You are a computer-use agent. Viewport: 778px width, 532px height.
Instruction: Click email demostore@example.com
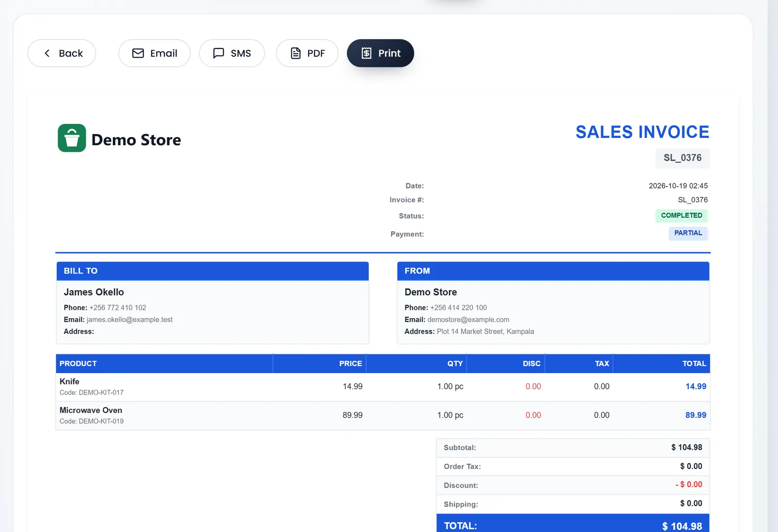pyautogui.click(x=468, y=320)
